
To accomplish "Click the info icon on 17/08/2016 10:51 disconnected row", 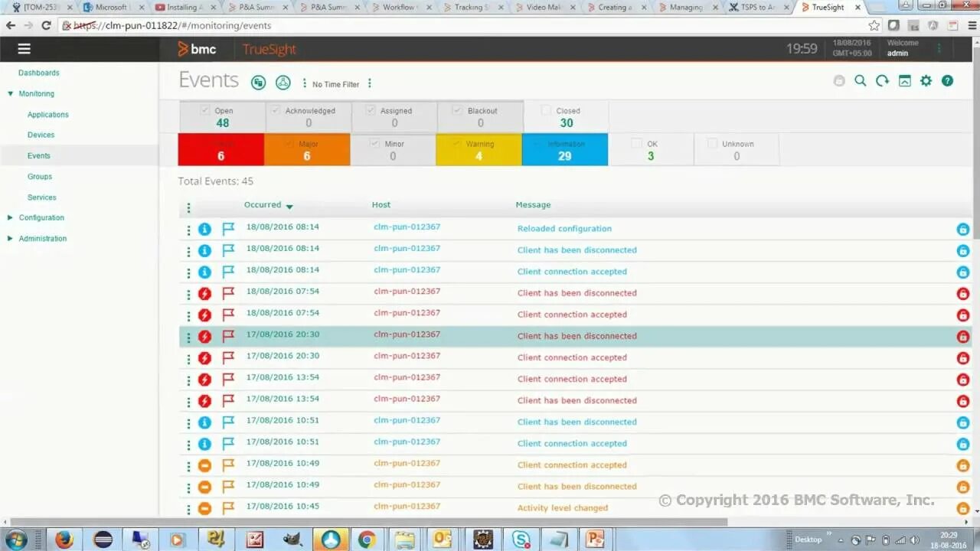I will click(x=204, y=422).
